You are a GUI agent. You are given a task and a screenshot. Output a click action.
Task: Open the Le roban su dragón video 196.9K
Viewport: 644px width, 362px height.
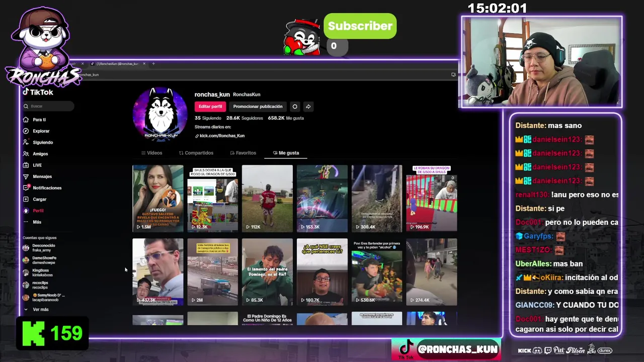(432, 199)
